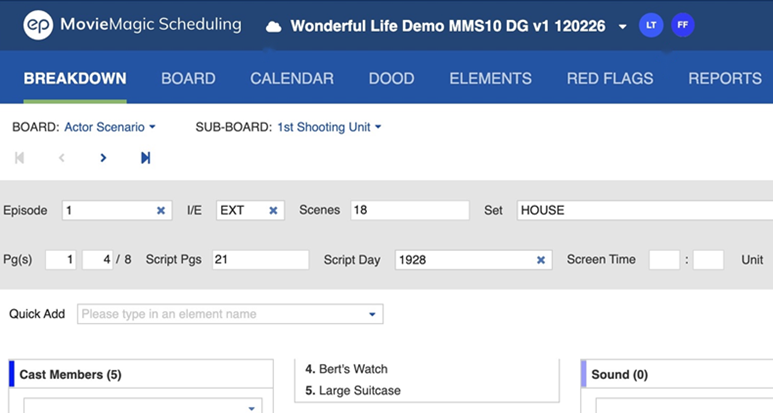Open the 1st Shooting Unit sub-board dropdown

(329, 127)
